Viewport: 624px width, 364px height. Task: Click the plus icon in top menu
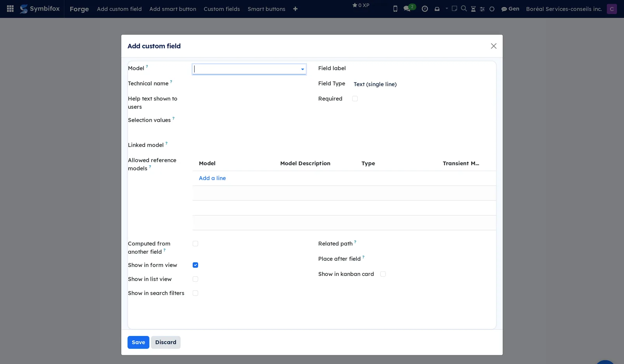tap(295, 9)
